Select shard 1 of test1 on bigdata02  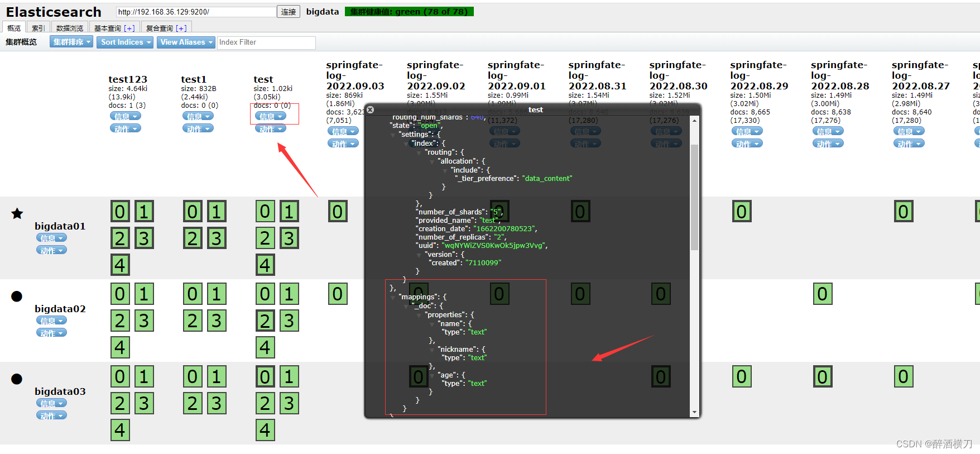(217, 294)
